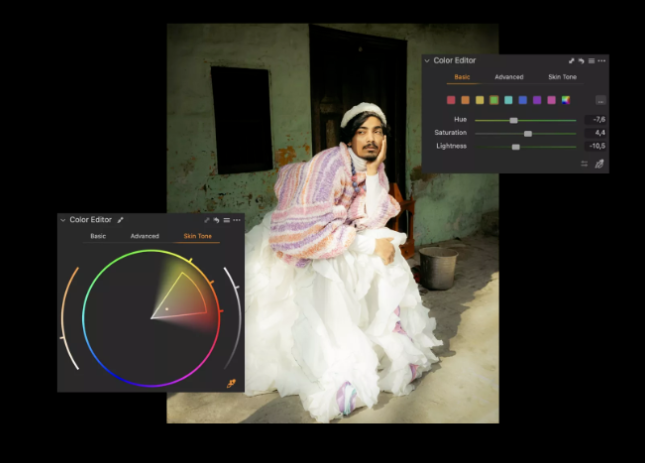645x463 pixels.
Task: Open Basic tab in left Color Editor
Action: [98, 236]
